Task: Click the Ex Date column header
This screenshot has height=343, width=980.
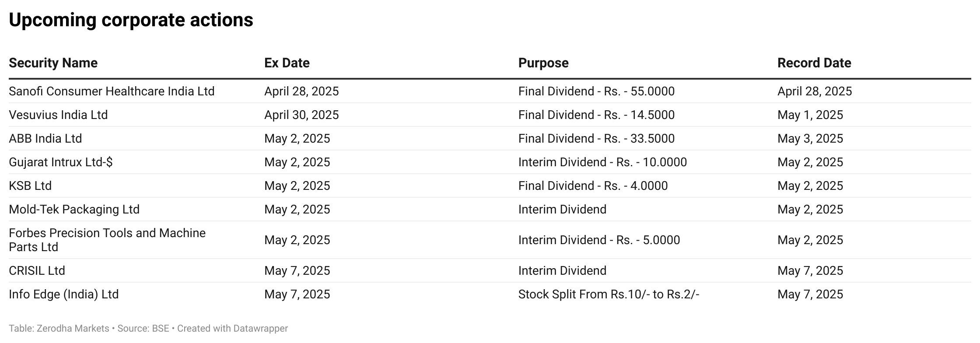Action: pyautogui.click(x=287, y=63)
